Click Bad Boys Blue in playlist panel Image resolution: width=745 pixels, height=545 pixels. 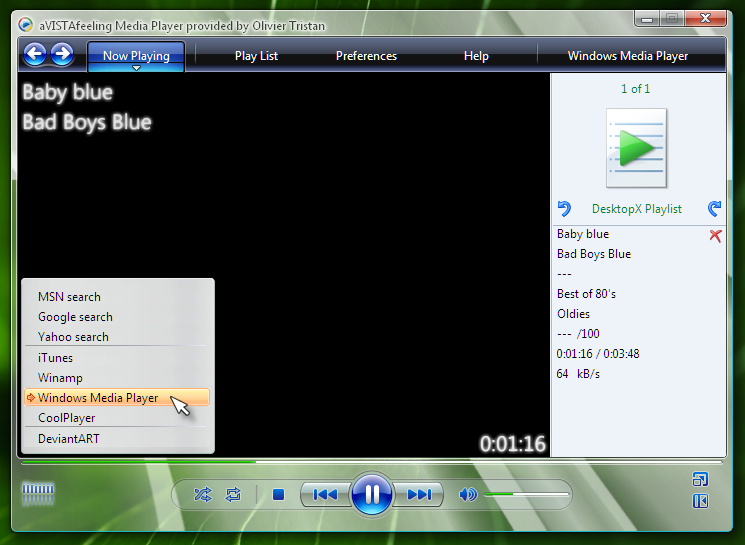pos(594,254)
